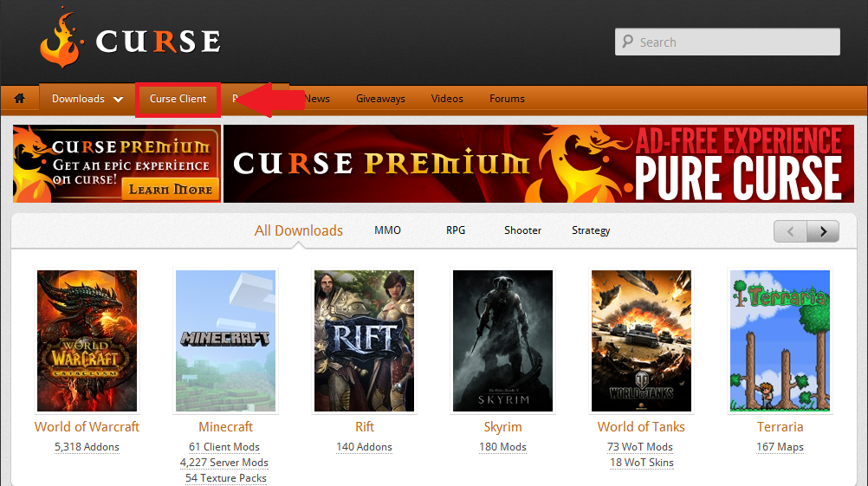Open the 18 WoT Skins link

pos(641,463)
